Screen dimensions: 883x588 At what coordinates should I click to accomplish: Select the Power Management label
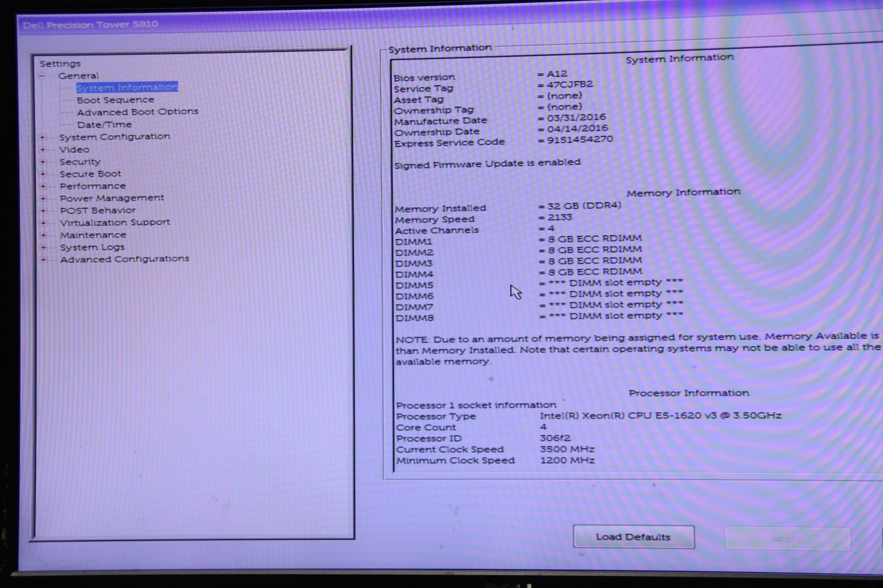coord(112,197)
